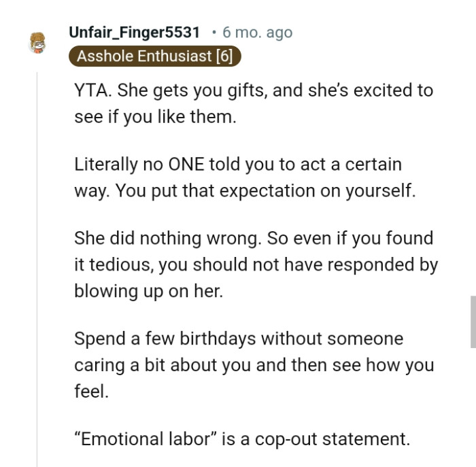Click the Asshole Enthusiast [6] flair badge
Viewport: 476px width, 467px height.
(155, 56)
